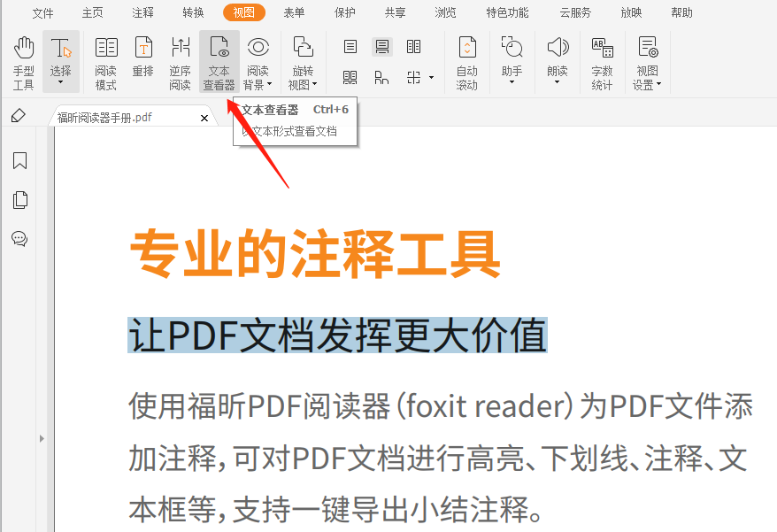This screenshot has height=532, width=777.
Task: Click highlighted text 让PDF文档发挥更大价值
Action: pyautogui.click(x=337, y=335)
